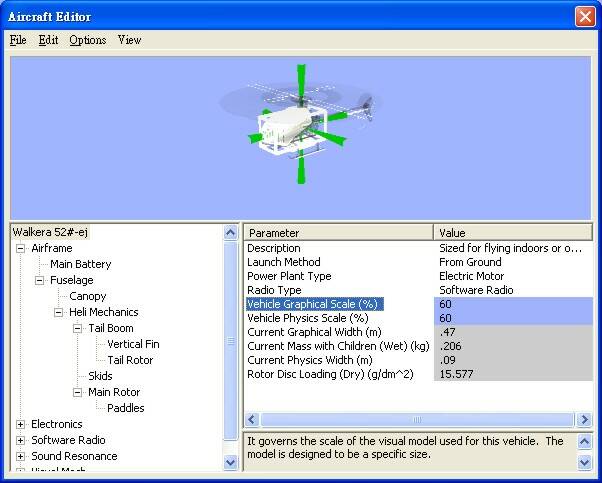The width and height of the screenshot is (602, 483).
Task: Click the From Ground value
Action: (x=470, y=262)
